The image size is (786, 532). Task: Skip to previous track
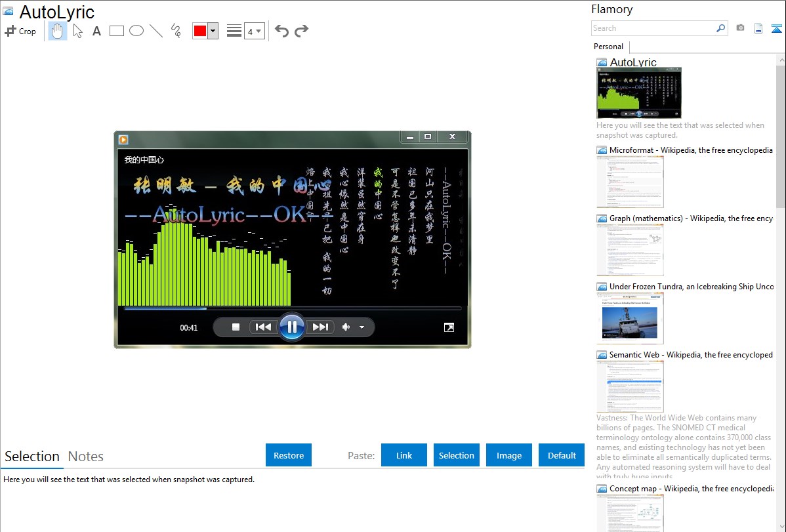click(263, 327)
